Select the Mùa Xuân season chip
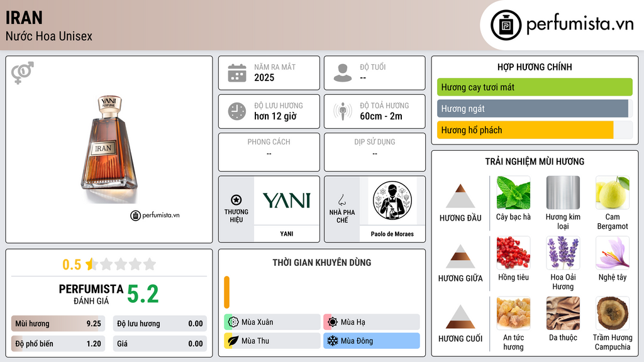The height and width of the screenshot is (362, 644). (272, 322)
